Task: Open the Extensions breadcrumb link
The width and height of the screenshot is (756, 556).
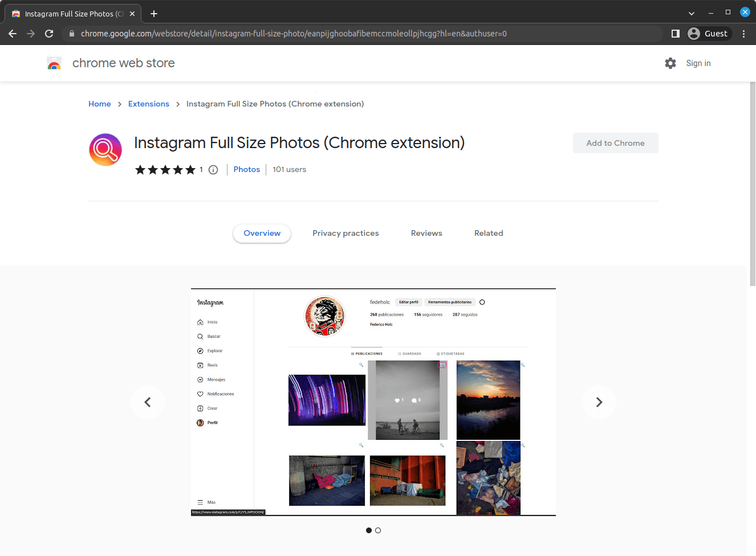Action: coord(149,104)
